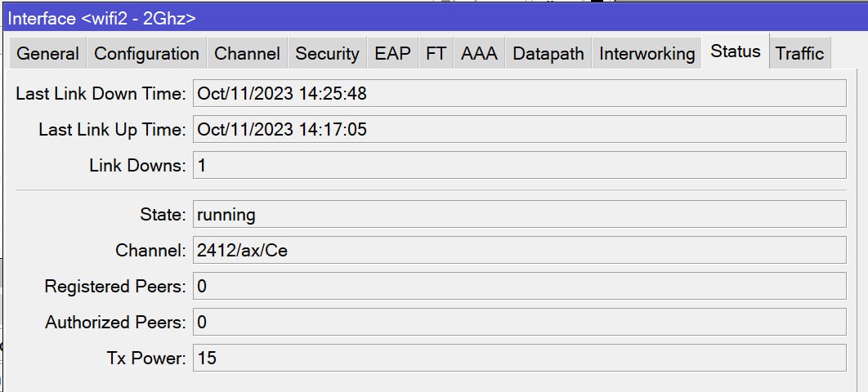
Task: Click the Link Downs value field
Action: point(519,165)
